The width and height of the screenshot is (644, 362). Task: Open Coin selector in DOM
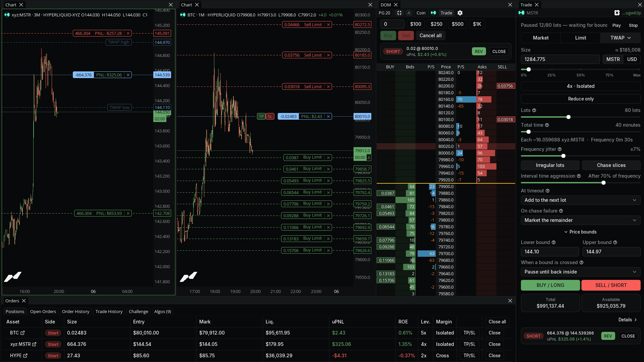(x=421, y=13)
